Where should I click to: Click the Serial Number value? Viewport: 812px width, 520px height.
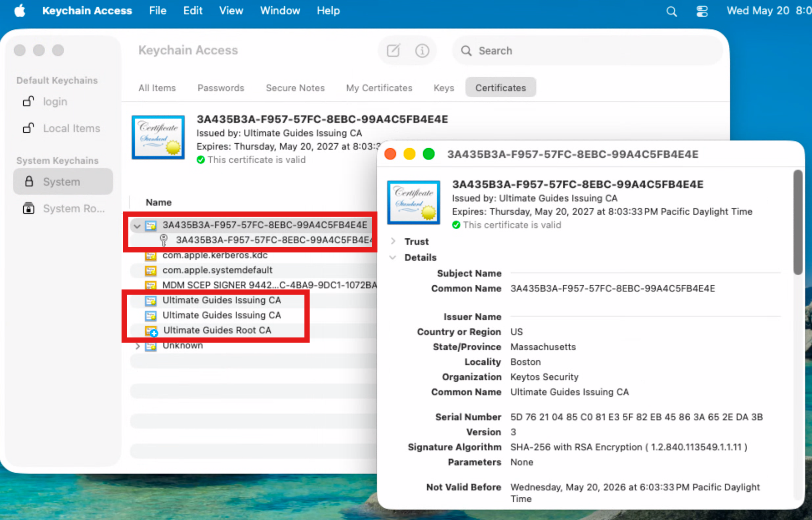(x=637, y=417)
